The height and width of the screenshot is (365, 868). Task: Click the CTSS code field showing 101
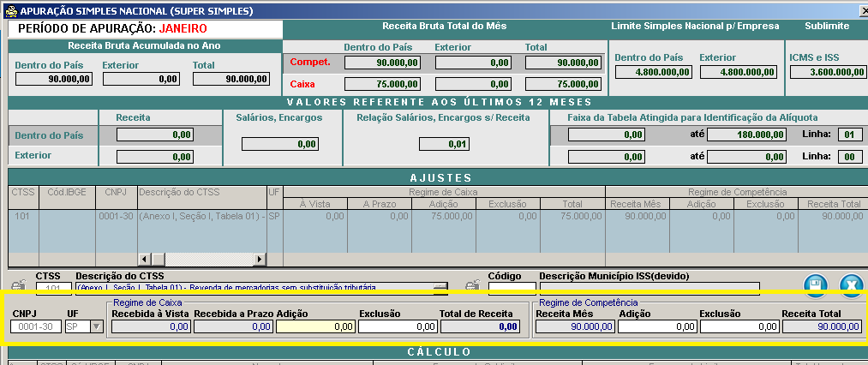[x=54, y=287]
